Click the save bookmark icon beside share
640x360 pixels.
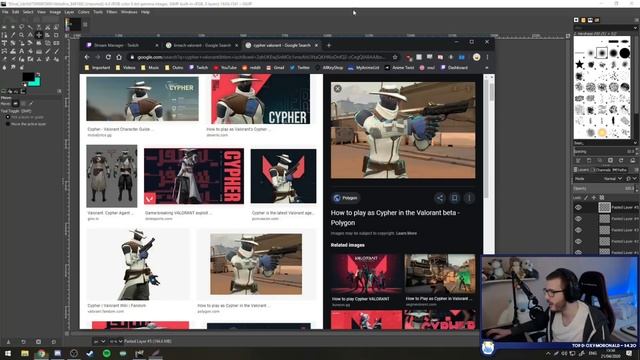[454, 198]
